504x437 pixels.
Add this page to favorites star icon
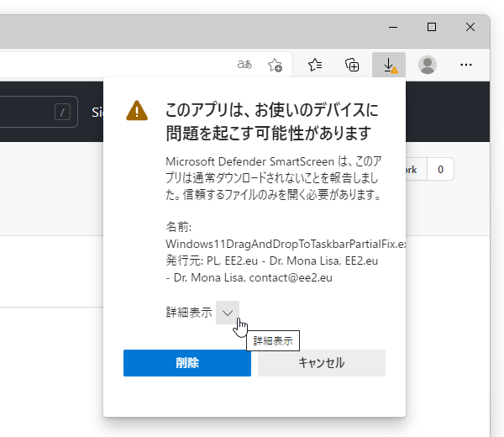click(275, 65)
